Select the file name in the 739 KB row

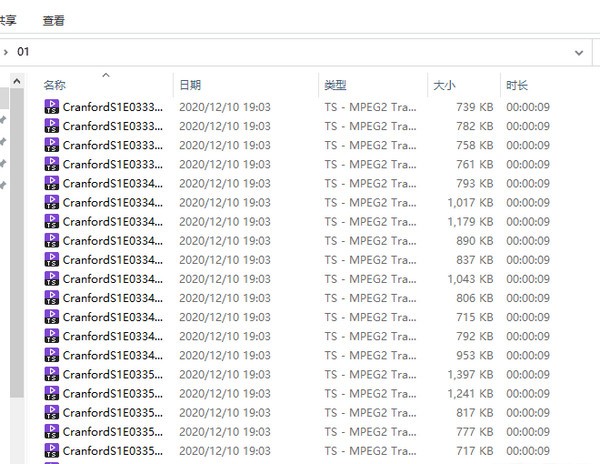(112, 107)
